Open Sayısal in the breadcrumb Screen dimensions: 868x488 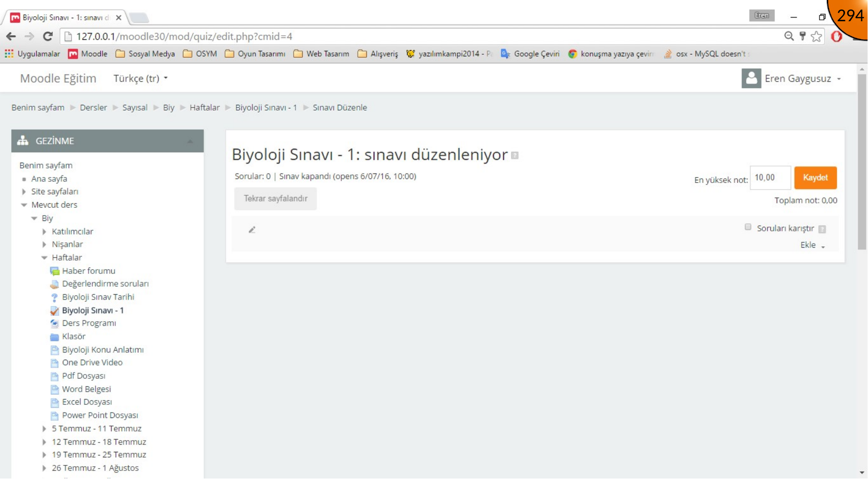(x=135, y=108)
